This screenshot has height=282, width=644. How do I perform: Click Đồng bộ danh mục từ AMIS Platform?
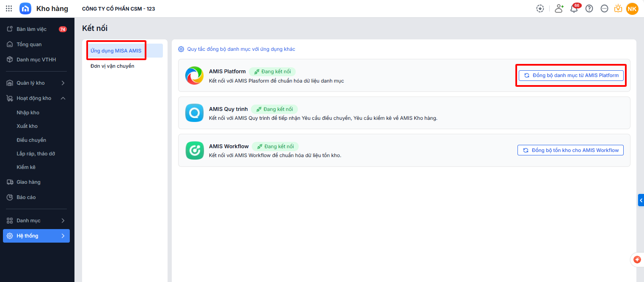click(571, 75)
